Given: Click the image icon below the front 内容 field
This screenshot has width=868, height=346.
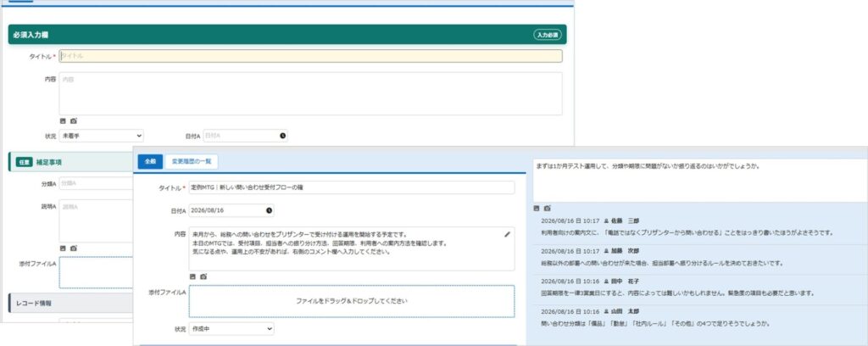Looking at the screenshot, I should click(192, 276).
